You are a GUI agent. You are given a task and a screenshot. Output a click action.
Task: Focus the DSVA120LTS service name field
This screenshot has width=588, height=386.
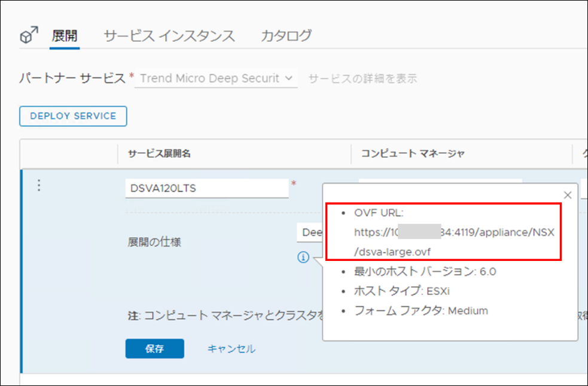(x=206, y=188)
